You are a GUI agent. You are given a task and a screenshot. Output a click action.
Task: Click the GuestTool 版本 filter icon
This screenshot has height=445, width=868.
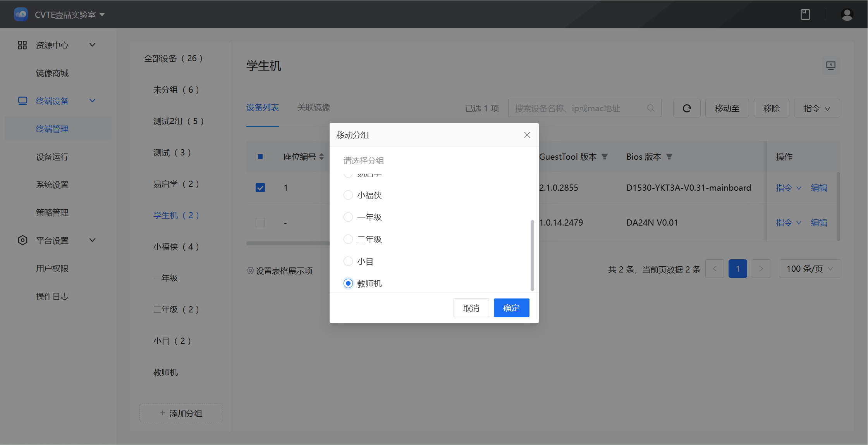(605, 157)
